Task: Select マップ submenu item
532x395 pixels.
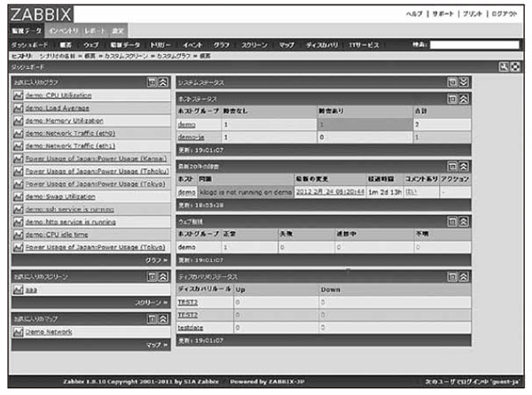Action: pyautogui.click(x=286, y=44)
